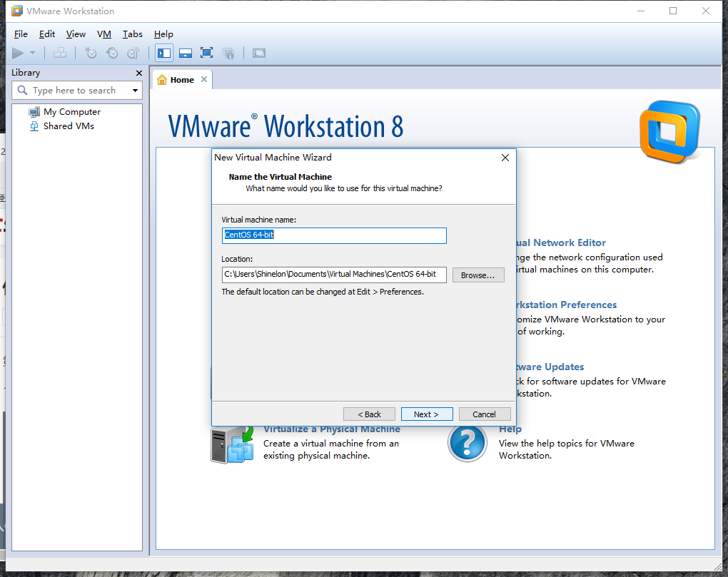Image resolution: width=728 pixels, height=577 pixels.
Task: Click the < Back button
Action: point(369,414)
